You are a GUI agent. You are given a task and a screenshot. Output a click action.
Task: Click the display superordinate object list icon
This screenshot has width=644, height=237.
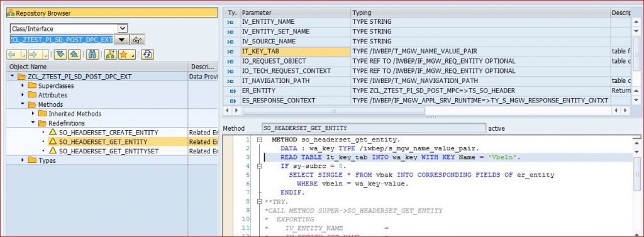point(111,54)
